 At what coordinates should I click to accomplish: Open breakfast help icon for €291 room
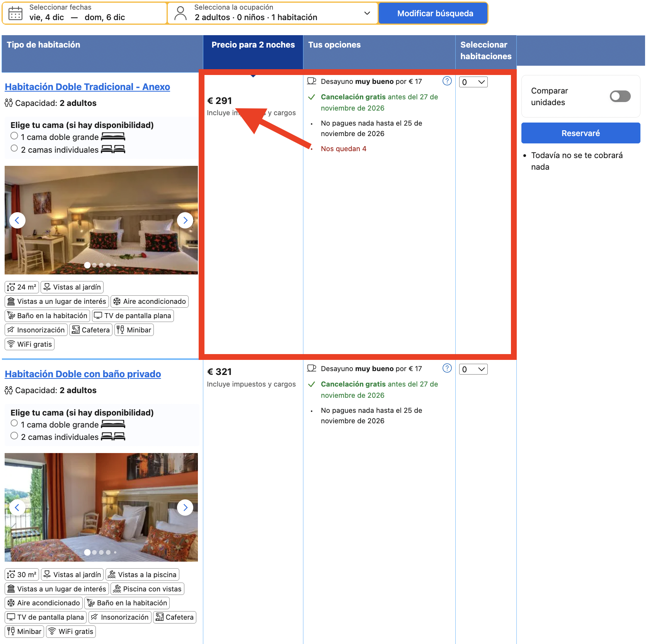(447, 81)
